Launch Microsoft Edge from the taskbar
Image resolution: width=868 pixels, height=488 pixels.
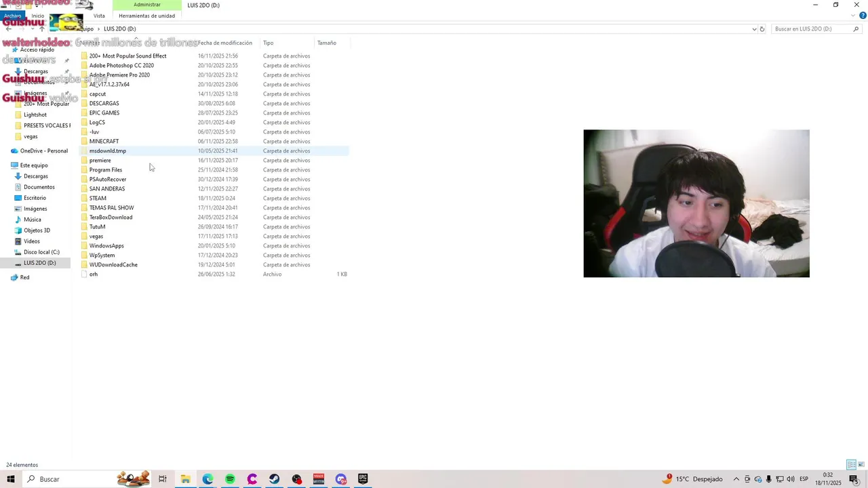pos(208,479)
